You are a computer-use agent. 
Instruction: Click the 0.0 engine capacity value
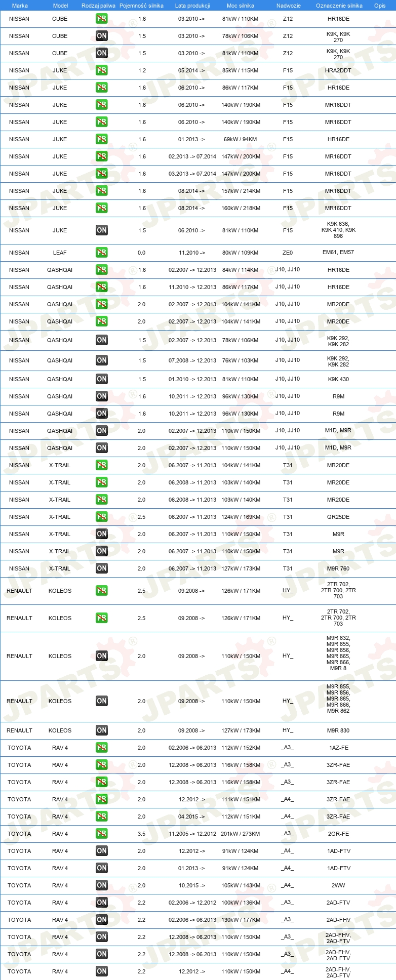tap(141, 253)
